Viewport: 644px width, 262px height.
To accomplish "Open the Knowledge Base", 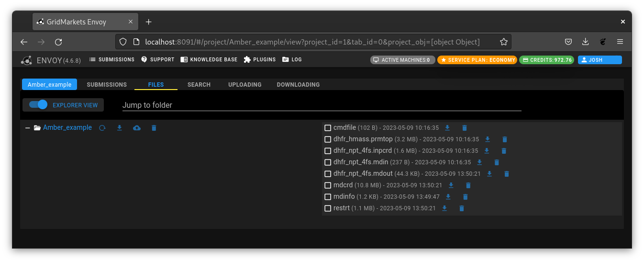I will click(209, 60).
